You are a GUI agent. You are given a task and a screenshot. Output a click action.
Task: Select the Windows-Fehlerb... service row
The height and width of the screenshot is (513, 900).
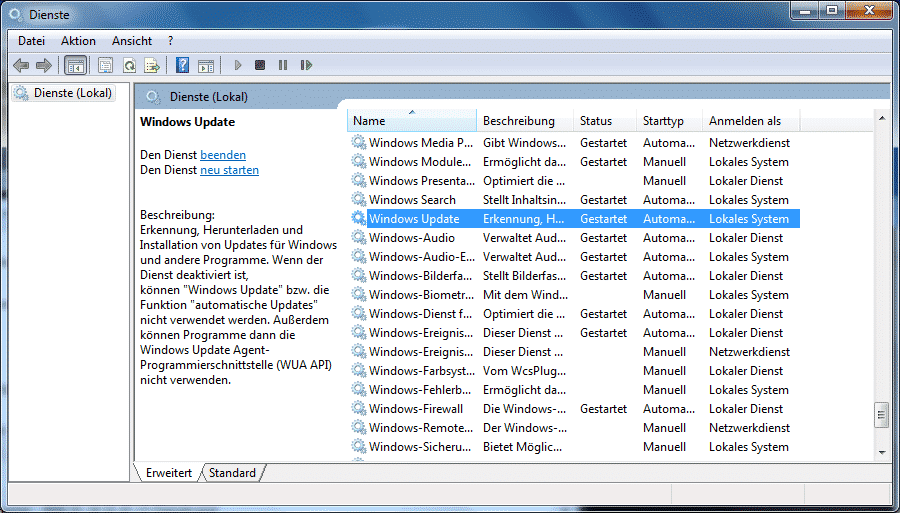point(574,390)
